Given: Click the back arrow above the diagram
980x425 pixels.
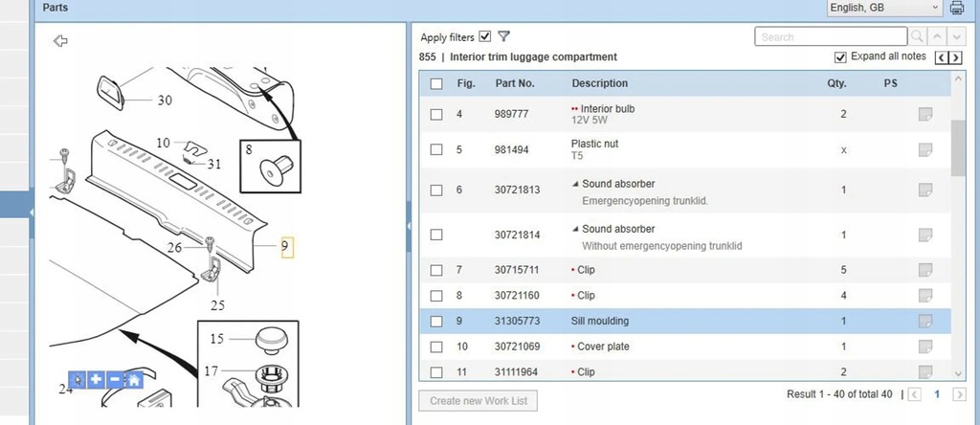Looking at the screenshot, I should click(x=60, y=40).
